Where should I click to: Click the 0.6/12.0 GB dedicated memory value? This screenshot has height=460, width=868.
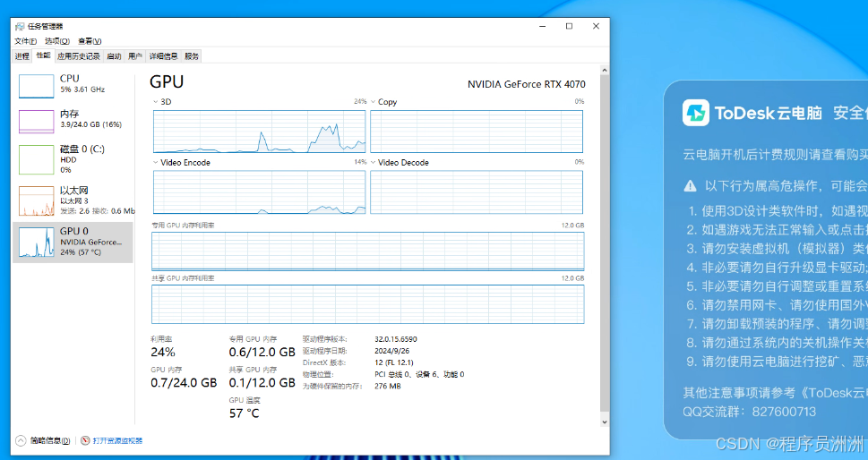pyautogui.click(x=262, y=353)
